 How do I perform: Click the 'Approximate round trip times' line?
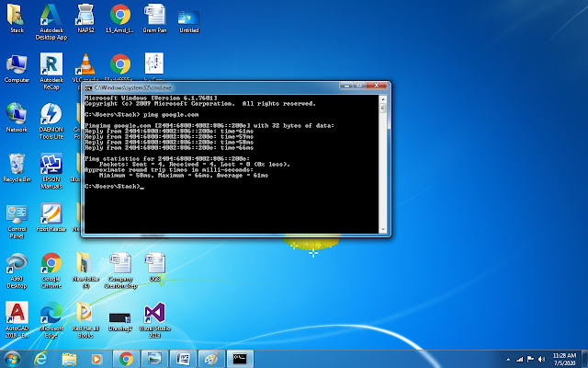tap(169, 169)
